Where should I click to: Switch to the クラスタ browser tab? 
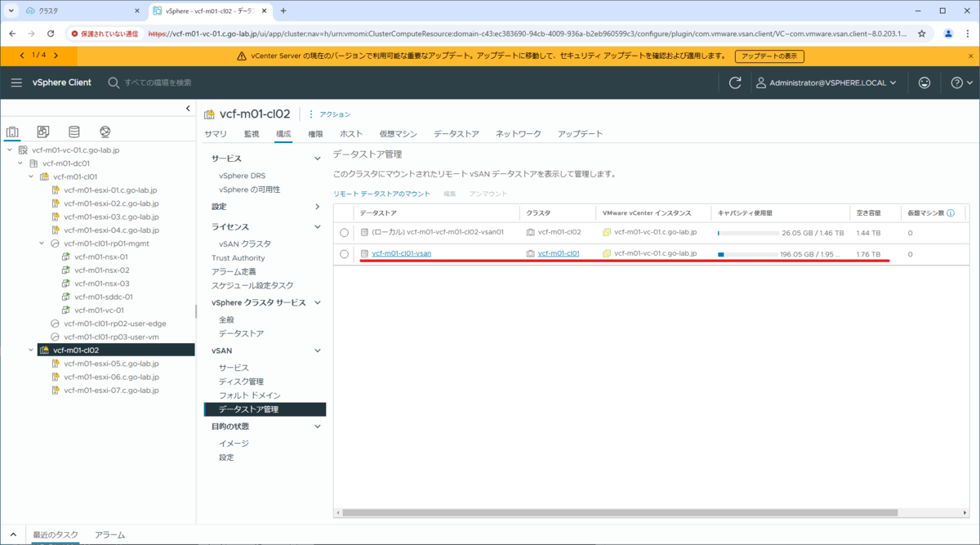point(82,11)
